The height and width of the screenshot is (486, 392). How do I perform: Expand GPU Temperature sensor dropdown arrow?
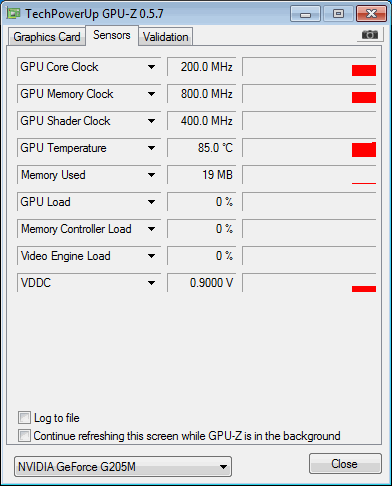pyautogui.click(x=152, y=148)
